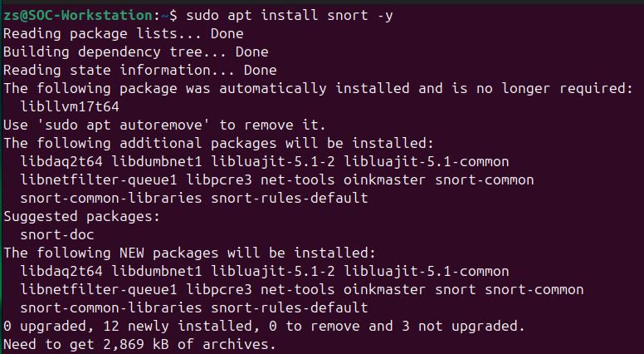Click the 'Reading package lists... Done' line
This screenshot has width=644, height=354.
[x=123, y=34]
